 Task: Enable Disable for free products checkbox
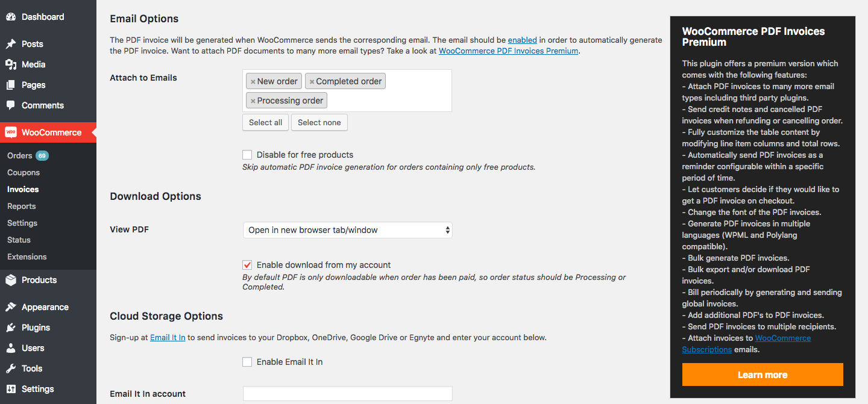(247, 155)
